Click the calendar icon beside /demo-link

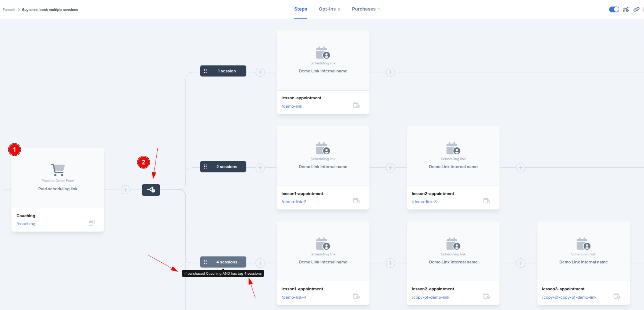(x=356, y=105)
